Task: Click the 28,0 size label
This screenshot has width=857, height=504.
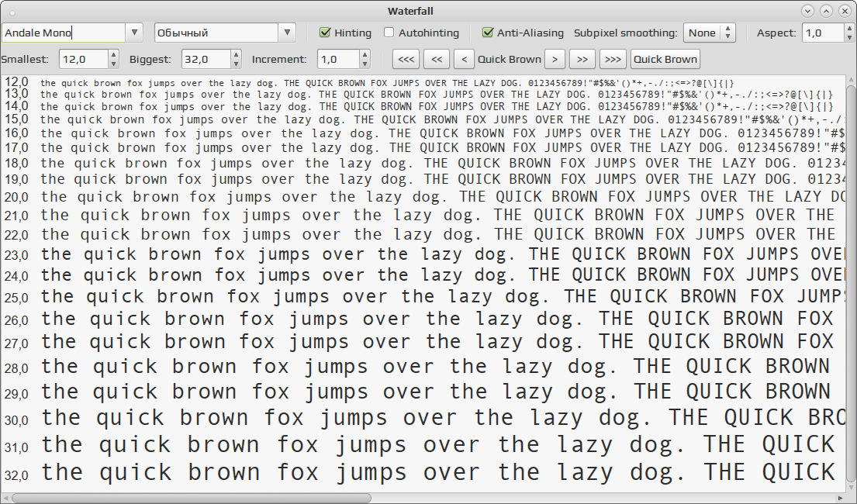Action: pyautogui.click(x=16, y=368)
